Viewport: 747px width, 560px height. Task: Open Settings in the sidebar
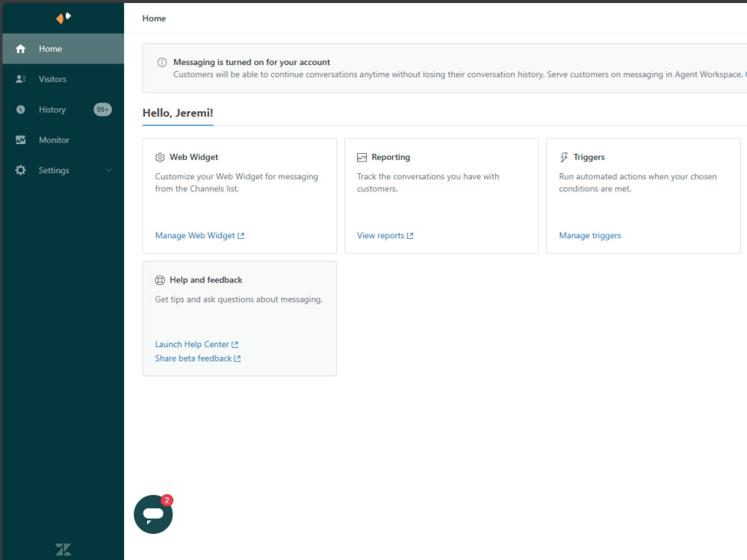point(63,170)
